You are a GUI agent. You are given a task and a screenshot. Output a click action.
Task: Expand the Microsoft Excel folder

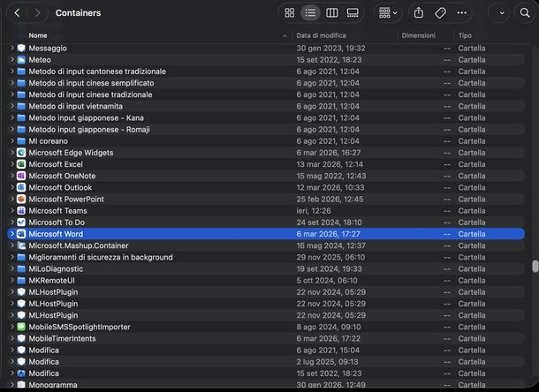point(12,164)
